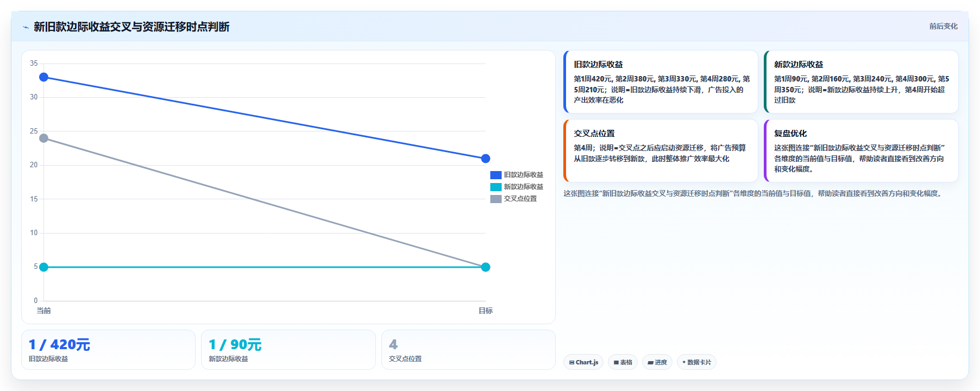
Task: Click the 进度 tag
Action: (657, 362)
